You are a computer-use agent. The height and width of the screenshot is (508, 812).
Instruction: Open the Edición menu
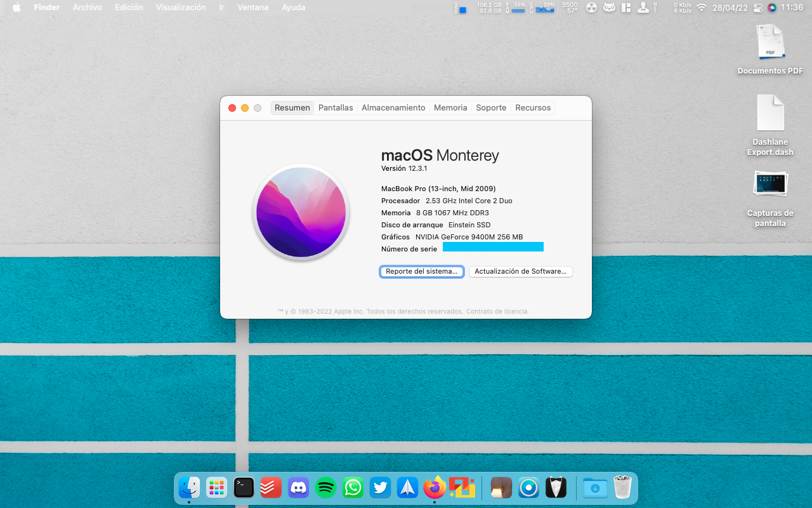coord(129,8)
